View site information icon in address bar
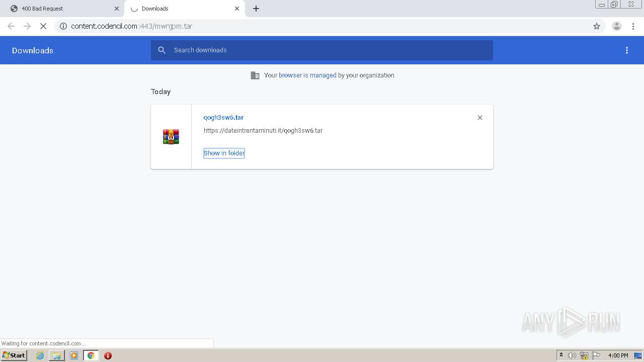 click(x=63, y=26)
